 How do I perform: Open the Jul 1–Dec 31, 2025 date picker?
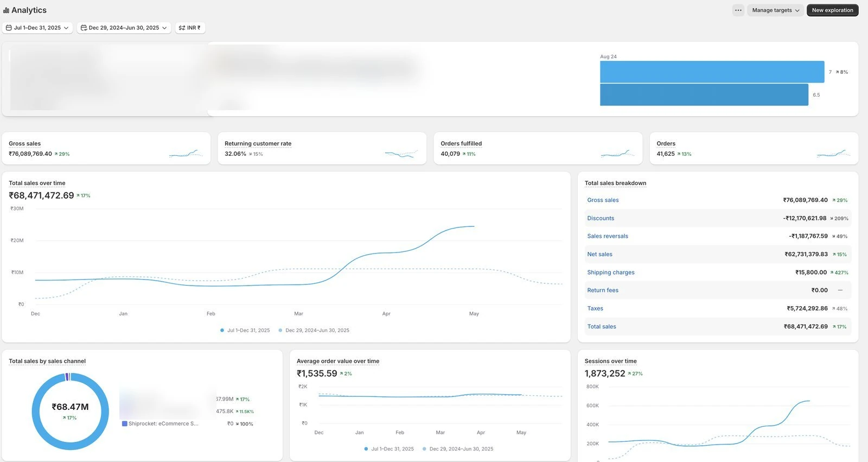37,28
